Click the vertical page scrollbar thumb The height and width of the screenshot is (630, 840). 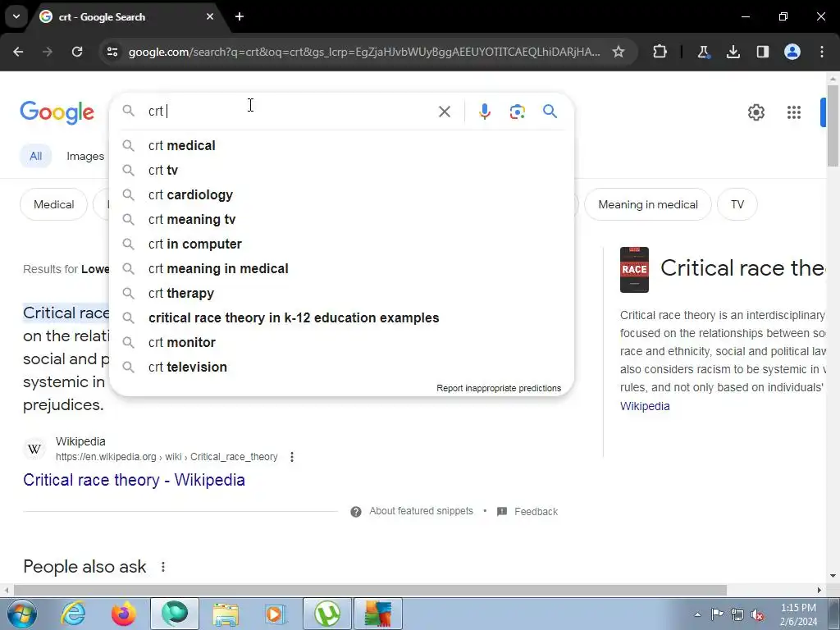(833, 126)
